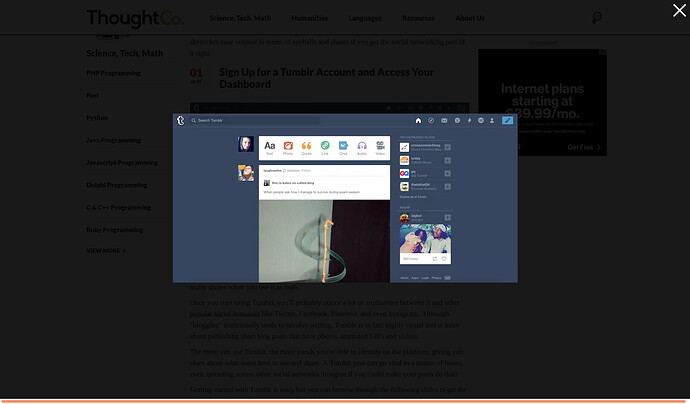Pick the Aa Text post icon

[270, 148]
